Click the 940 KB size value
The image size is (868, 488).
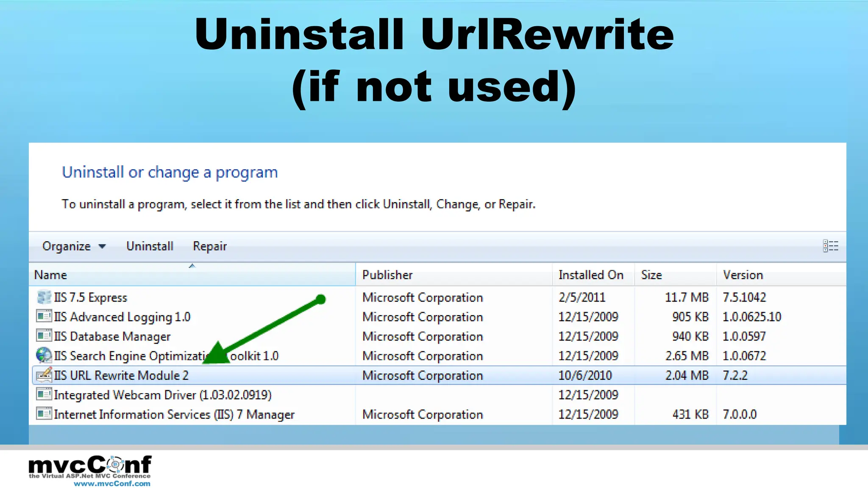[x=690, y=336]
